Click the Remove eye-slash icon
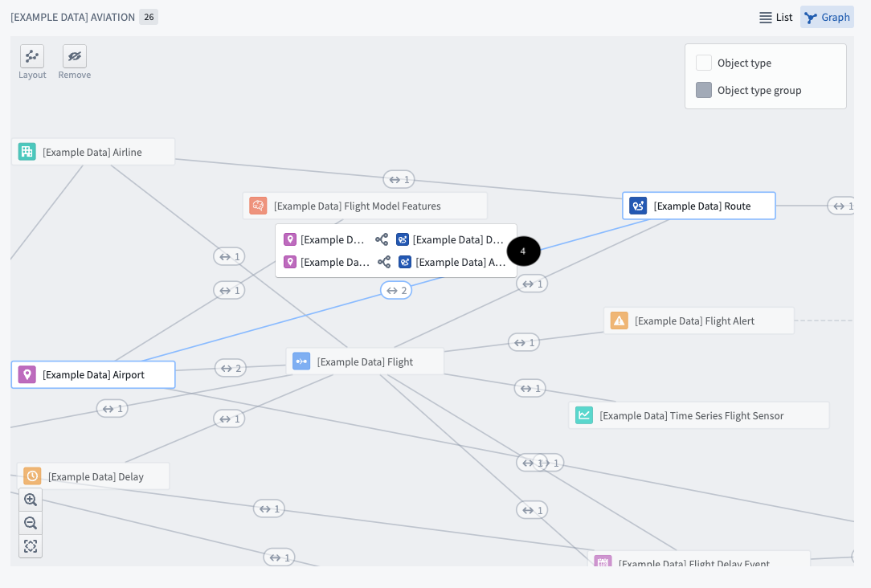The width and height of the screenshot is (871, 588). 75,56
